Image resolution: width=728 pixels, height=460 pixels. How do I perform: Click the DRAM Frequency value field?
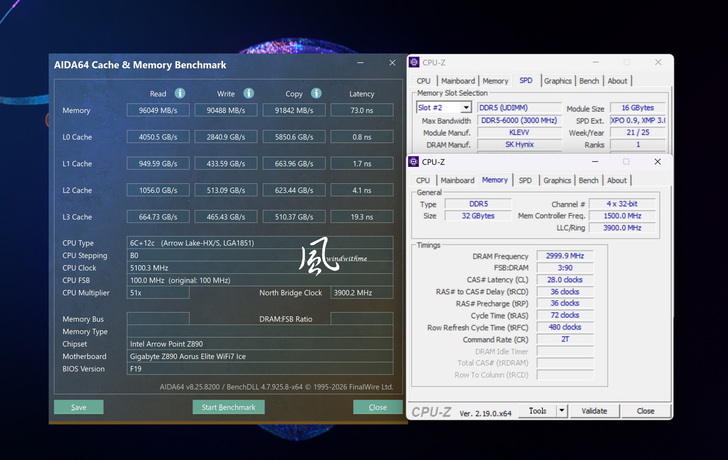tap(564, 256)
